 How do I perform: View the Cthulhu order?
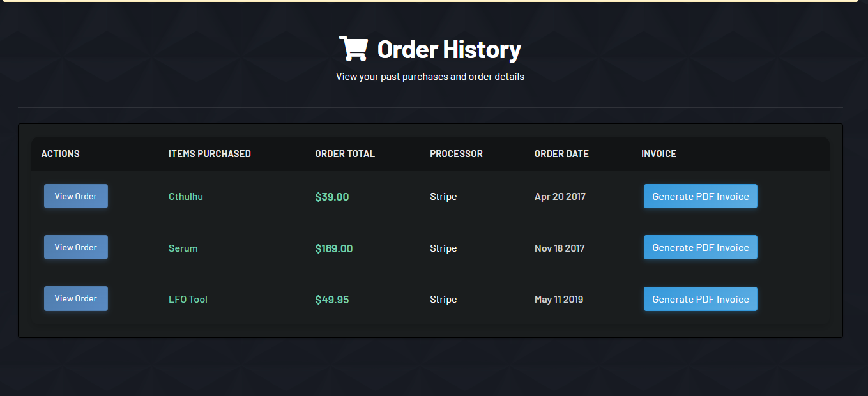[x=76, y=196]
